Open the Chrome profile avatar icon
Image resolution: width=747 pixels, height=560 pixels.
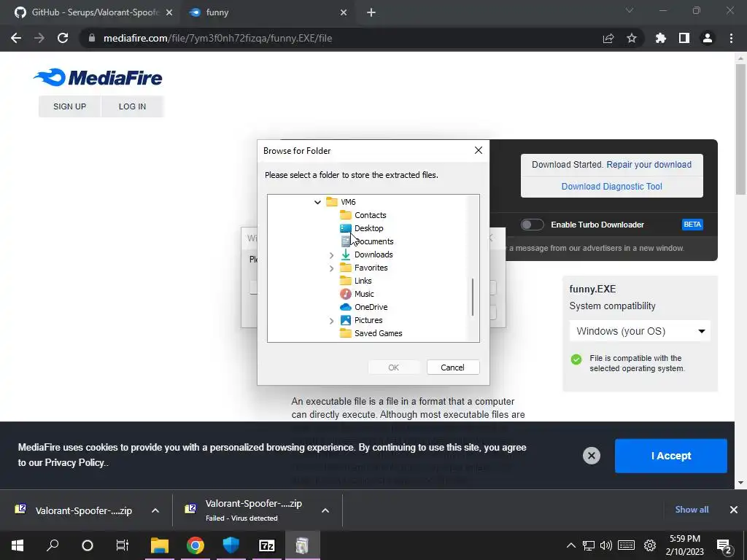[708, 38]
